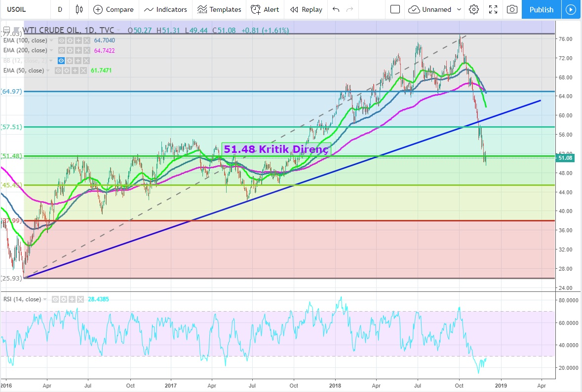Click the Compare button
The width and height of the screenshot is (582, 392).
(x=114, y=9)
